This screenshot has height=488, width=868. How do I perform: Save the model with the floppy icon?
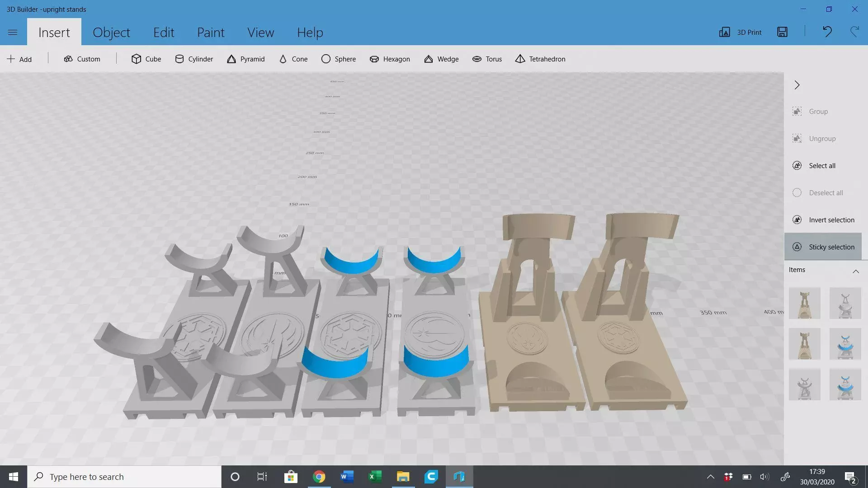tap(783, 32)
